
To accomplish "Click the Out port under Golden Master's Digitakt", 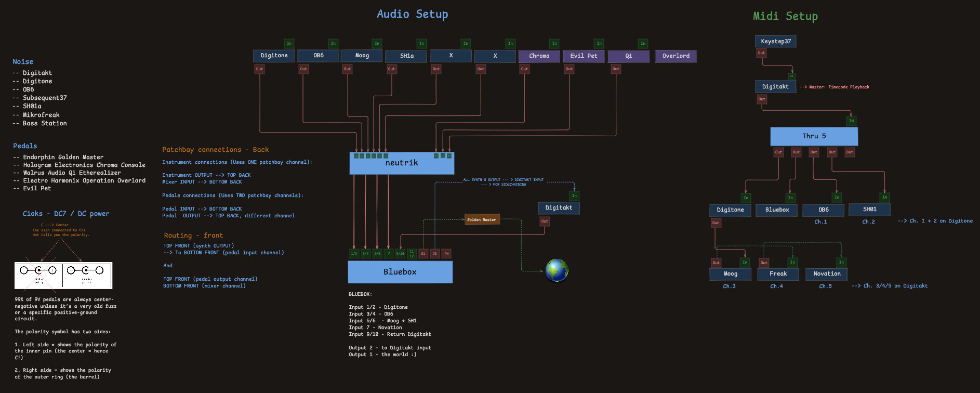I will coord(545,221).
